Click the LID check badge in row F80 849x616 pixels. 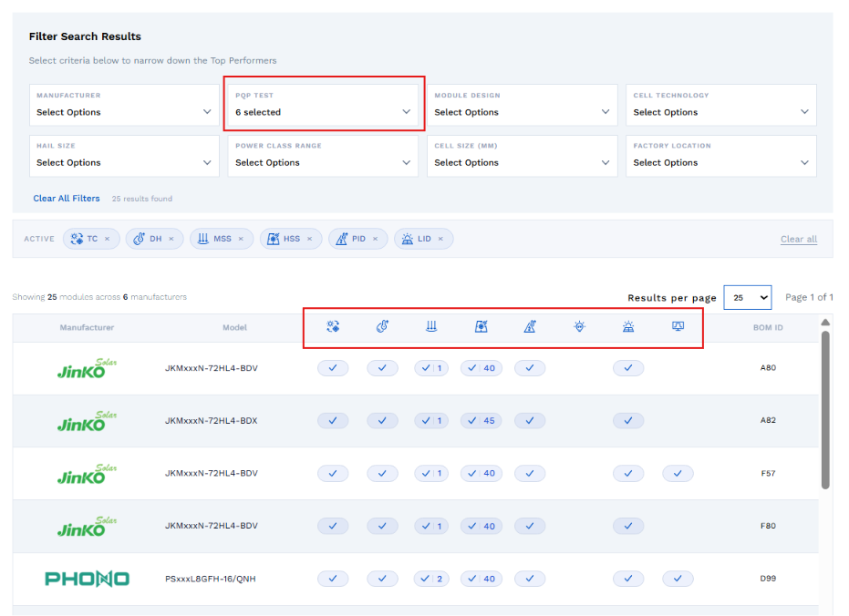(x=628, y=526)
